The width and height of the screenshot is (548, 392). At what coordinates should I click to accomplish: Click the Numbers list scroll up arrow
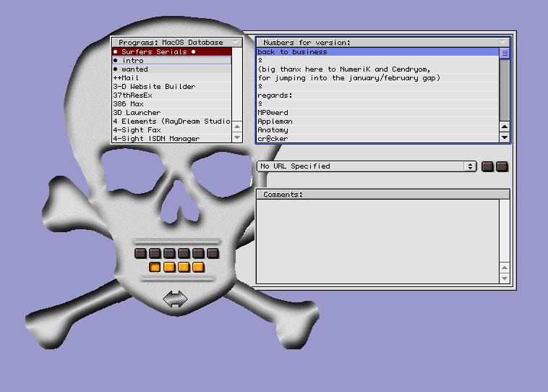point(505,127)
